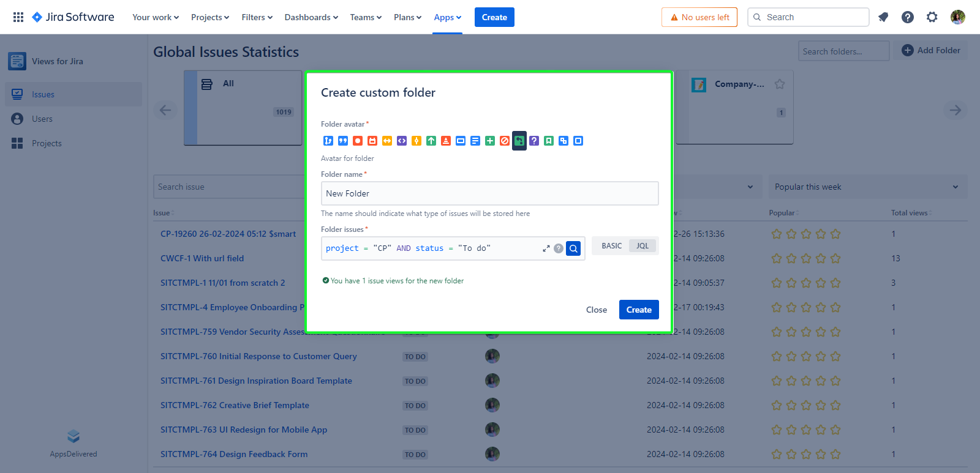Open the Your work menu
The image size is (980, 473).
pyautogui.click(x=156, y=17)
